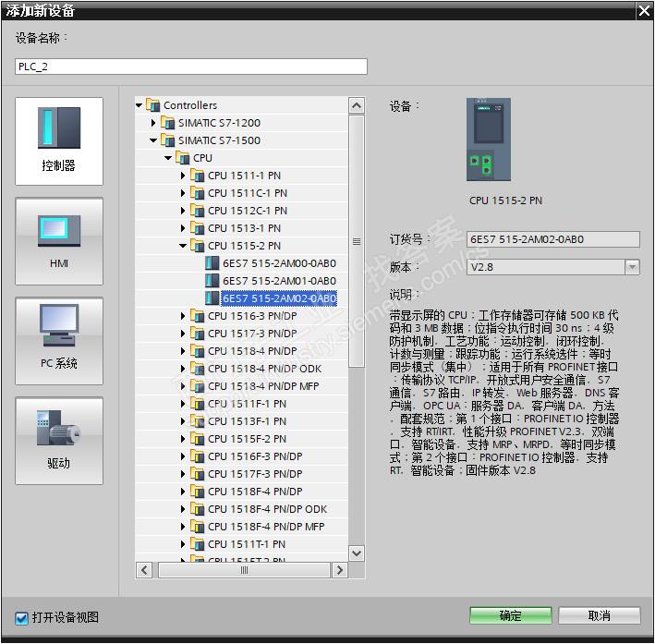The height and width of the screenshot is (644, 655).
Task: Click the Controllers root folder icon
Action: point(152,105)
